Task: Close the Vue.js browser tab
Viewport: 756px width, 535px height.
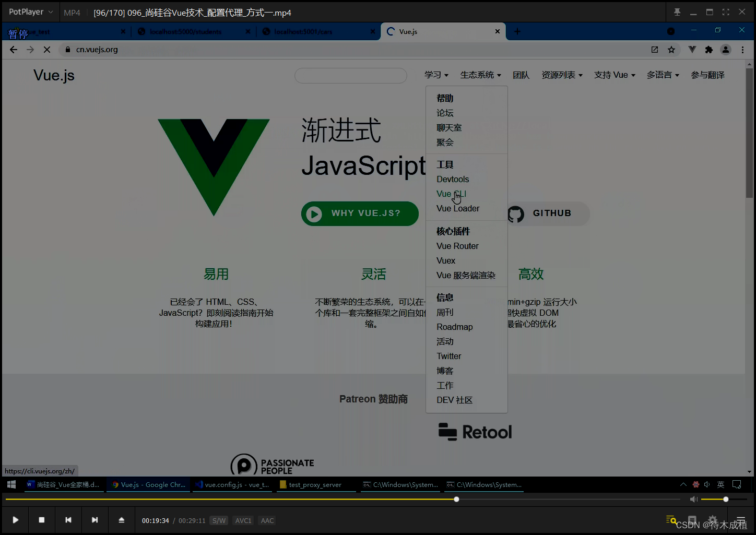Action: pyautogui.click(x=498, y=32)
